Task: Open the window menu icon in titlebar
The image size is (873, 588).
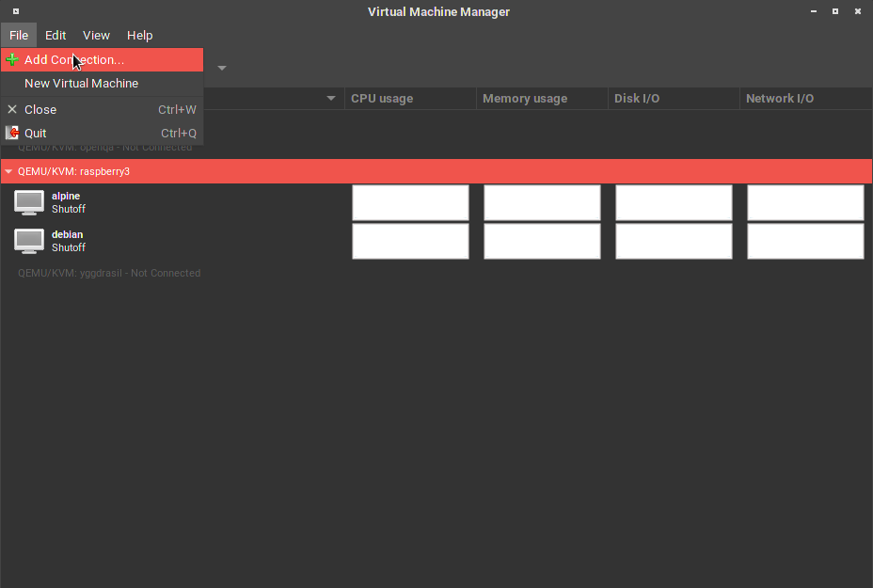Action: click(16, 11)
